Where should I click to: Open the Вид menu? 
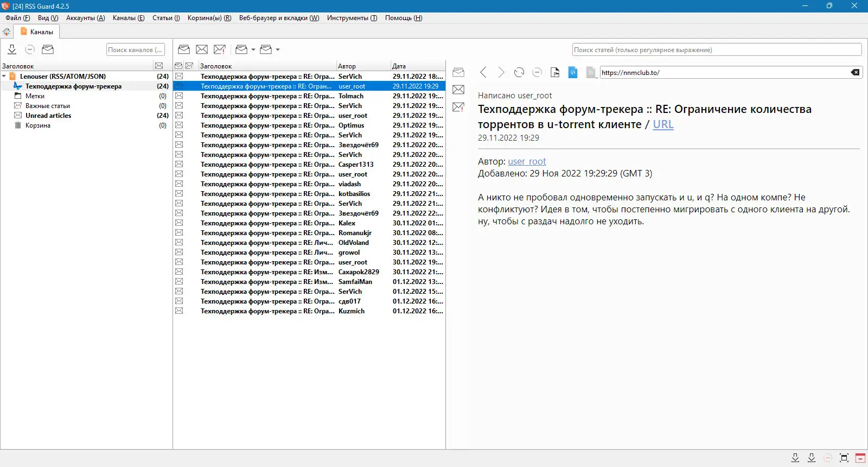48,18
